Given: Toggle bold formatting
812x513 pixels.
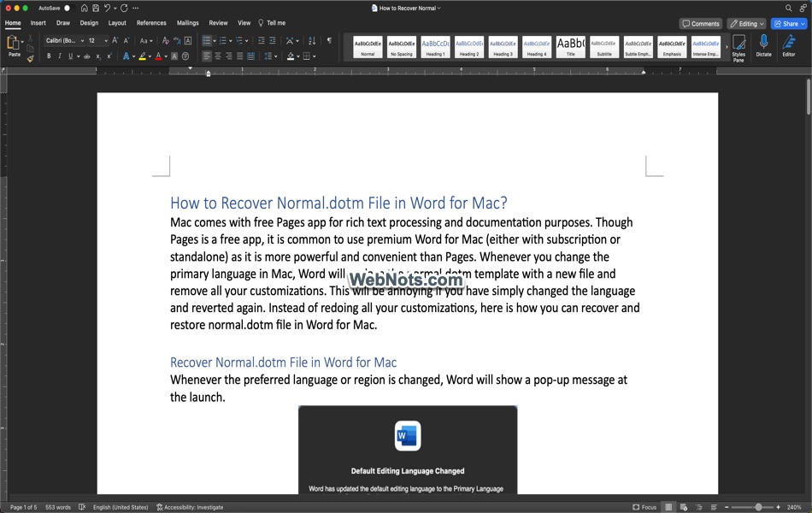Looking at the screenshot, I should coord(49,56).
